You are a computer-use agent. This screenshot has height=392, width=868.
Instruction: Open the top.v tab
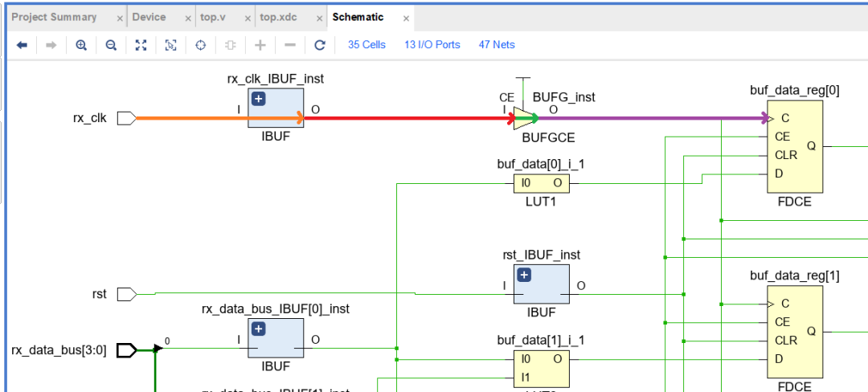click(212, 17)
